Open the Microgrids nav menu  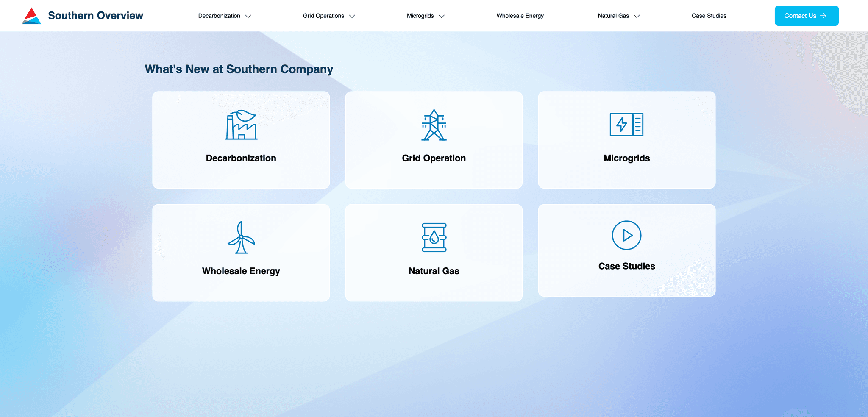point(420,16)
